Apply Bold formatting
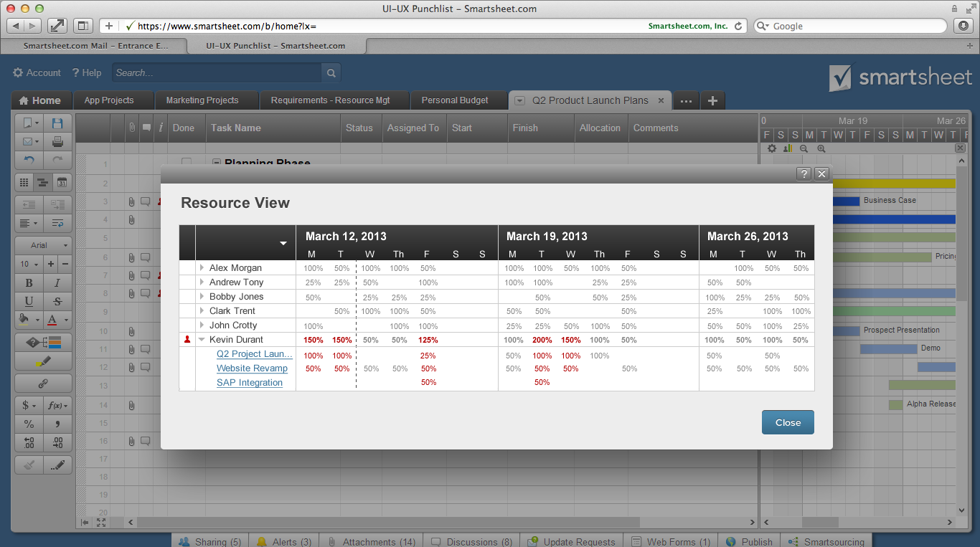The image size is (980, 547). click(29, 283)
